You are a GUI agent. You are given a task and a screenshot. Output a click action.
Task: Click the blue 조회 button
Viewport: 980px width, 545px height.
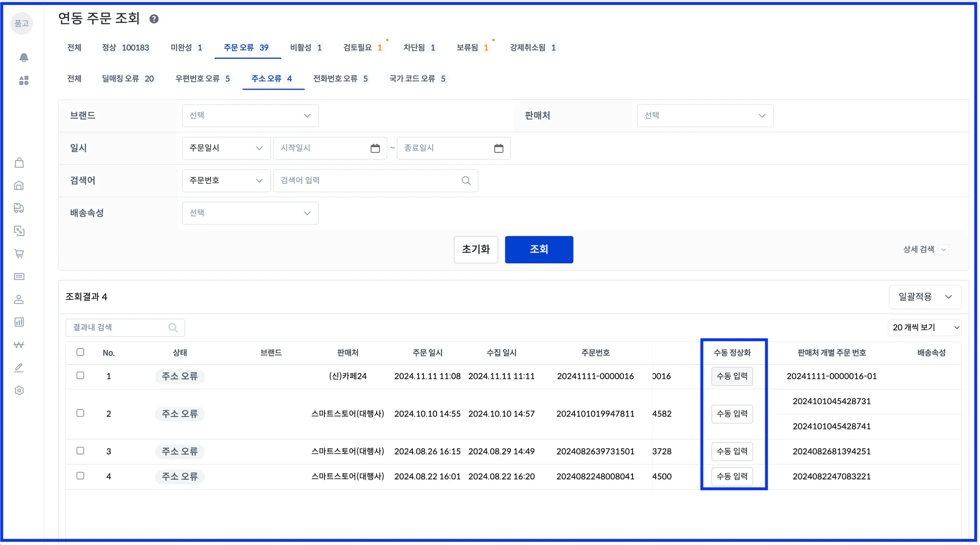coord(539,250)
